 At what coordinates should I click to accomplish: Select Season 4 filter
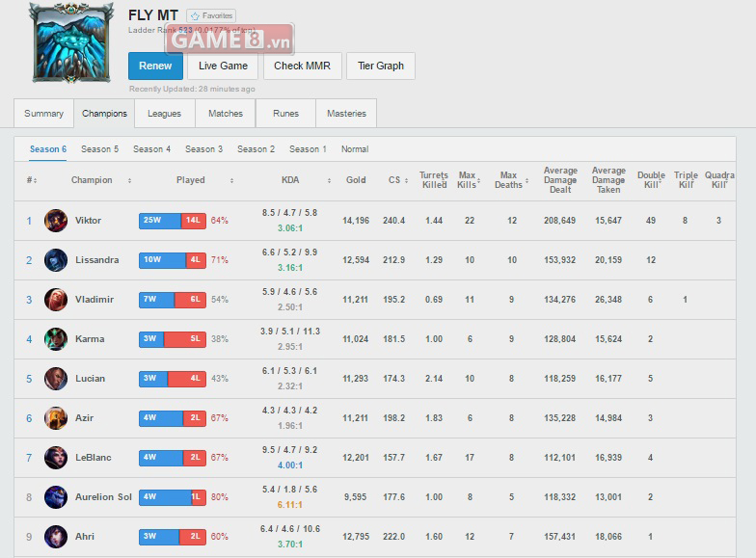click(152, 149)
